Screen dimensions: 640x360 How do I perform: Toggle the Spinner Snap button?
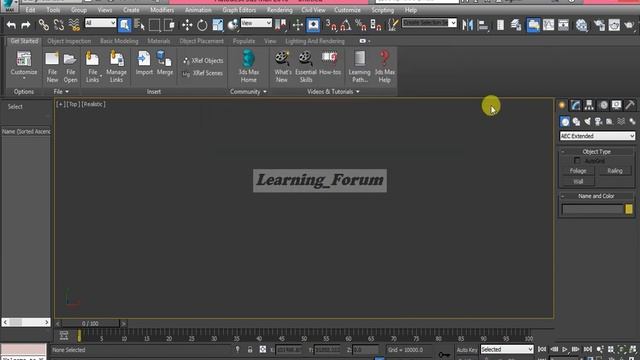tap(376, 25)
